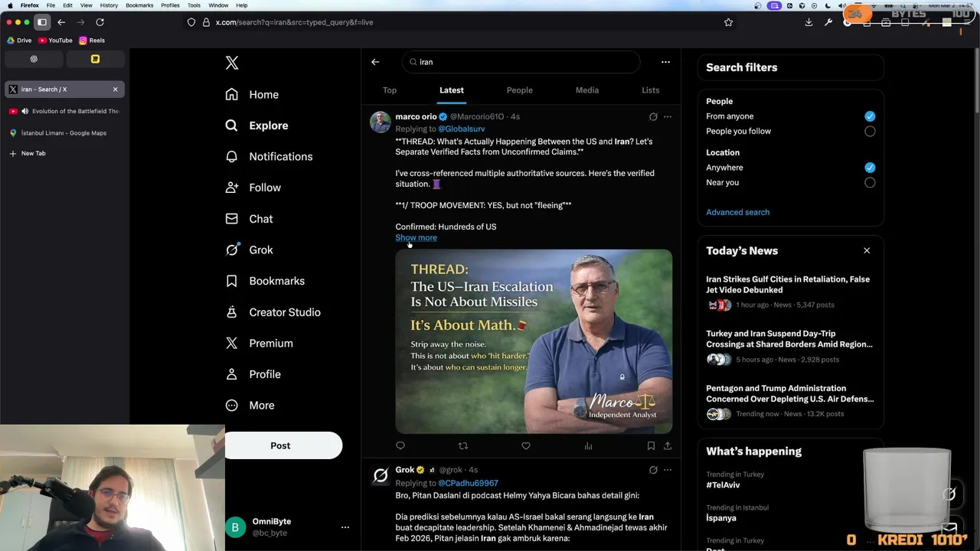Open marco orio's thread image

(534, 341)
